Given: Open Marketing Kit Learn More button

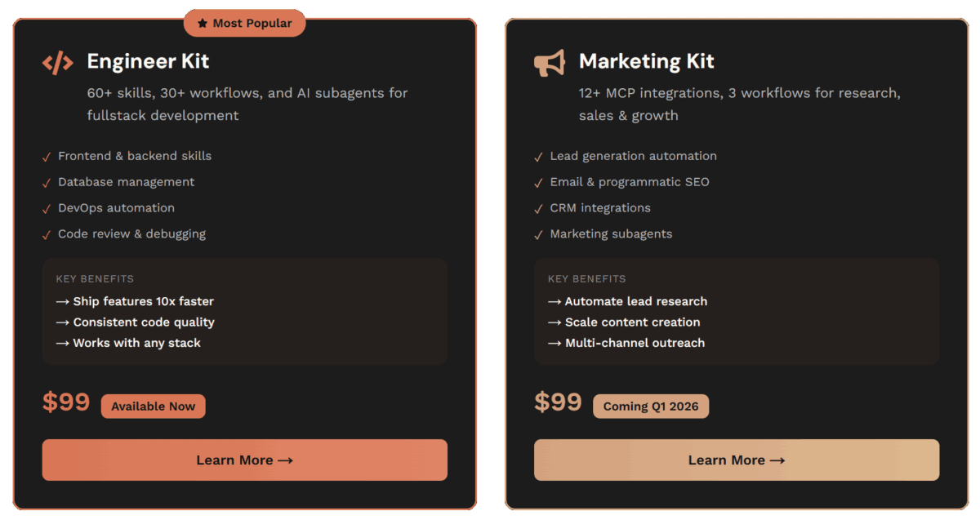Looking at the screenshot, I should click(x=736, y=460).
